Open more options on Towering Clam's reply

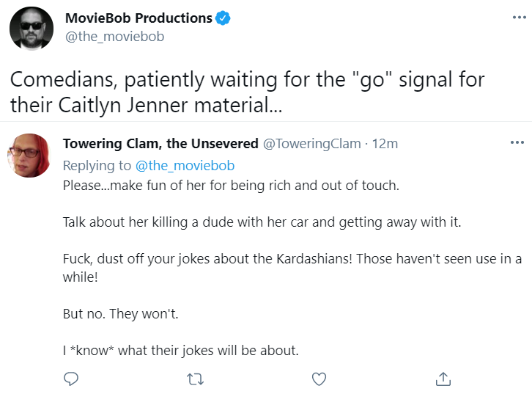517,142
